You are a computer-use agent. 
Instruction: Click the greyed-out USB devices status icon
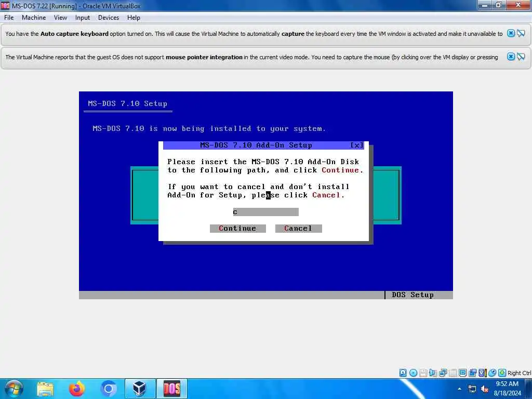click(453, 373)
